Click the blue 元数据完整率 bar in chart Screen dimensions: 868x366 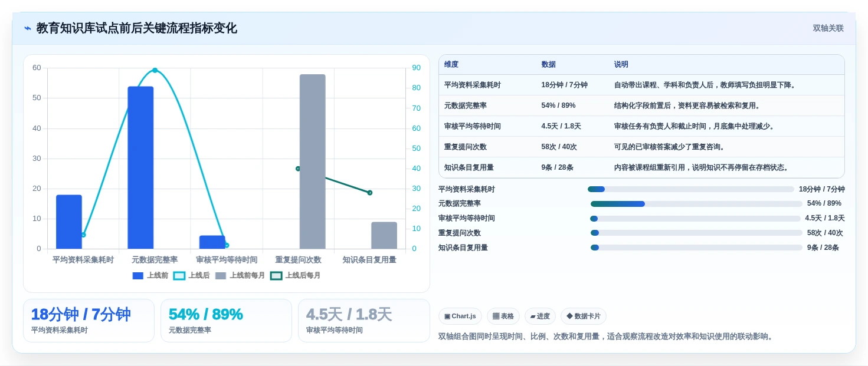(x=140, y=167)
